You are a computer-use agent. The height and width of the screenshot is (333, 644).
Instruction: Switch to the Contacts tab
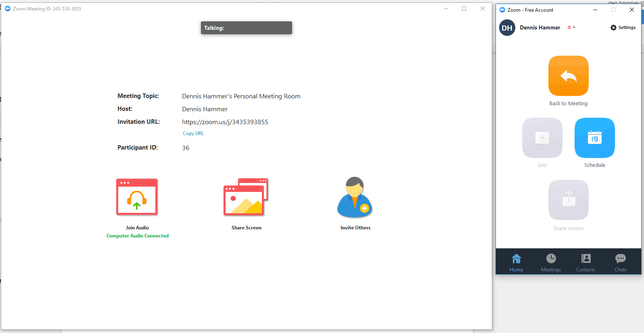click(585, 263)
